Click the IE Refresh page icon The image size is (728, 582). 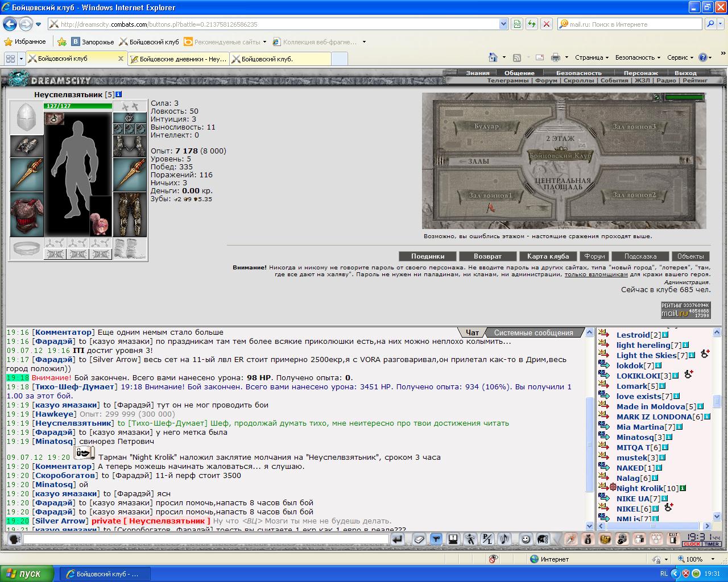click(x=531, y=24)
